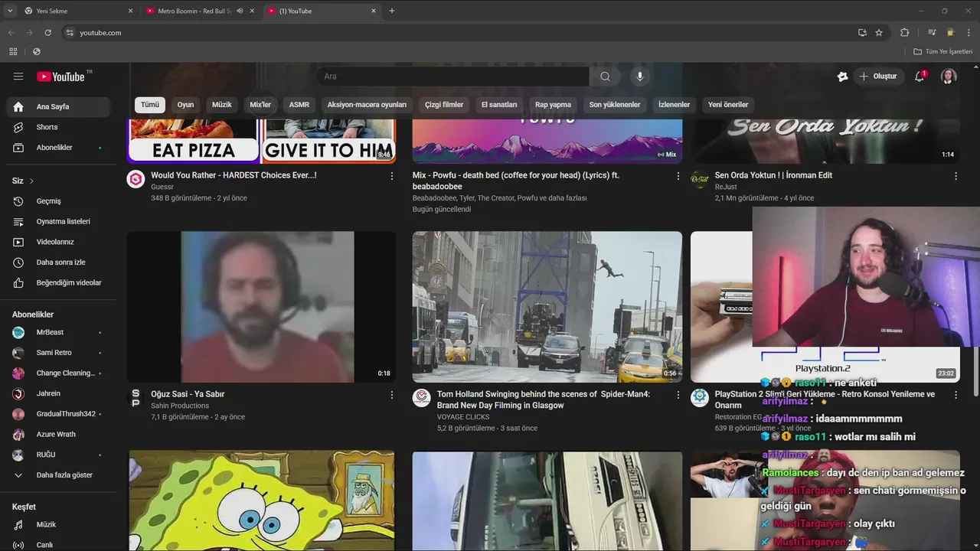Open the notifications bell
This screenshot has width=980, height=551.
click(920, 77)
